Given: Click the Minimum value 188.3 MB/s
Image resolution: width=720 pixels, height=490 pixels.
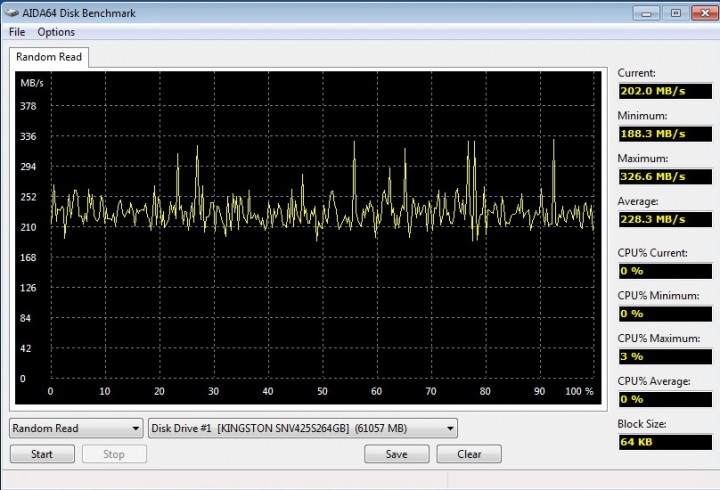Looking at the screenshot, I should [665, 134].
